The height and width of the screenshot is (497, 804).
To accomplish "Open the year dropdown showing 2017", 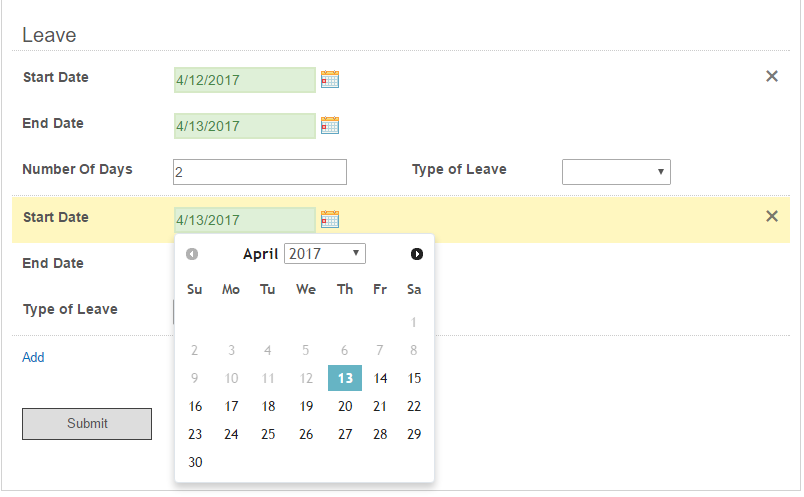I will (x=325, y=254).
